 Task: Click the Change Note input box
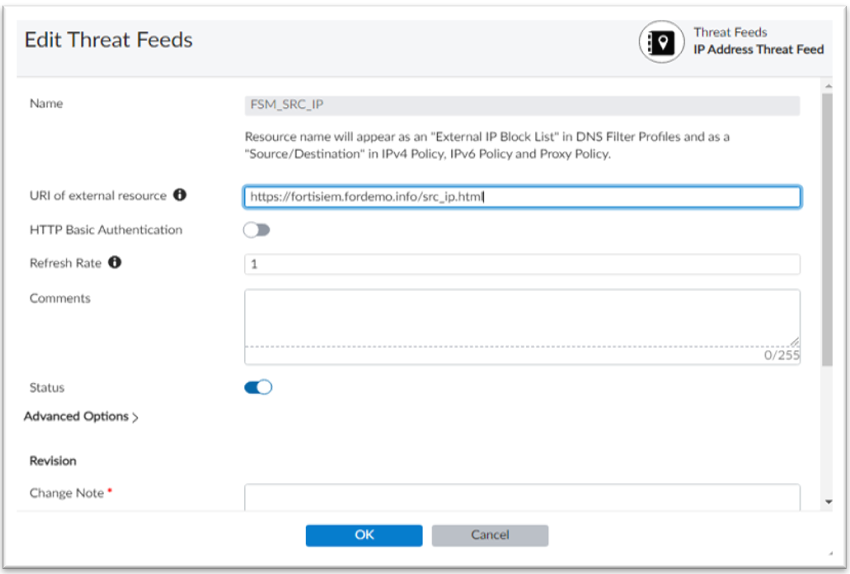tap(522, 497)
